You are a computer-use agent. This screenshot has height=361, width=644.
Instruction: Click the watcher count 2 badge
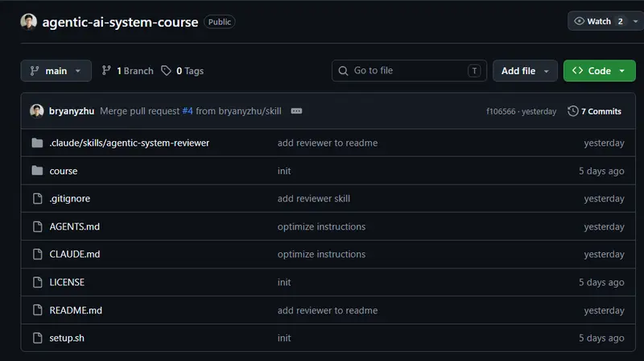[620, 22]
